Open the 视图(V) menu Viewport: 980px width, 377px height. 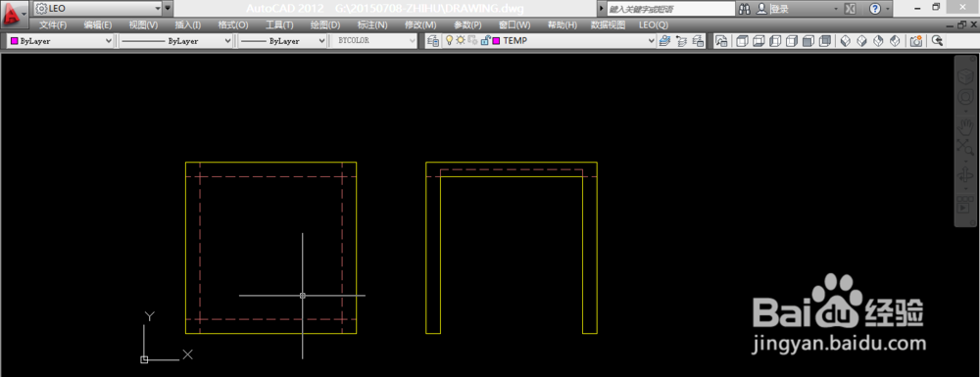(x=143, y=24)
